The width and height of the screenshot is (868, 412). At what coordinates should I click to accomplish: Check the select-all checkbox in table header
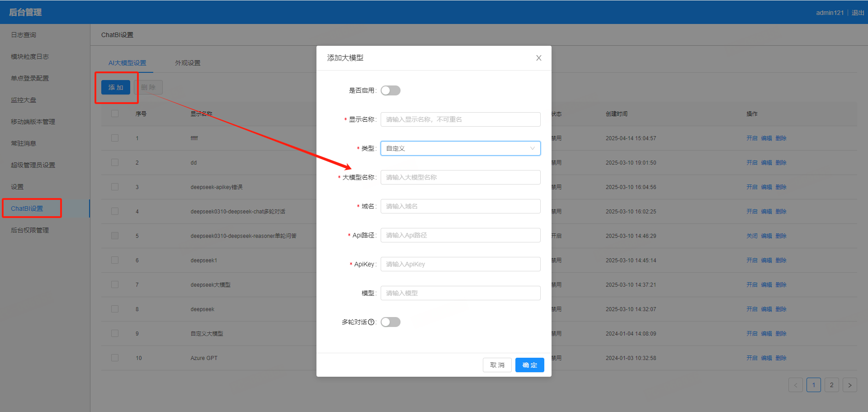point(115,114)
